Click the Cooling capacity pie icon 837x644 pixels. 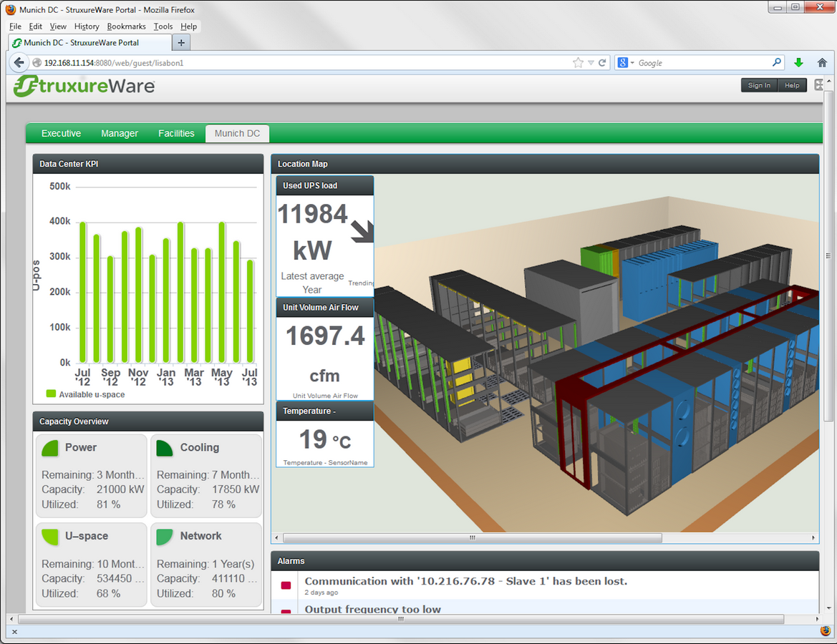[x=165, y=449]
